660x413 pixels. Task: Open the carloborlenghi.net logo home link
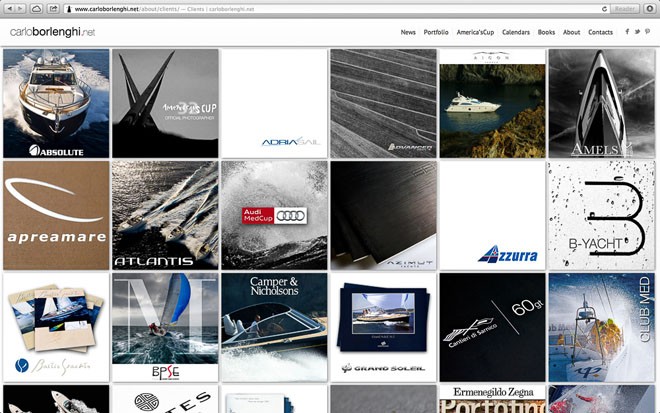click(x=53, y=32)
